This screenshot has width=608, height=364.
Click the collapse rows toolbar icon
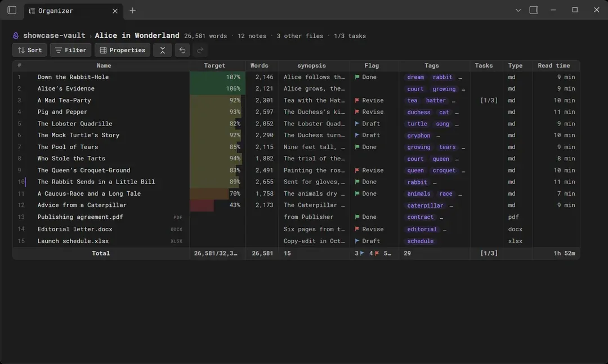[163, 50]
